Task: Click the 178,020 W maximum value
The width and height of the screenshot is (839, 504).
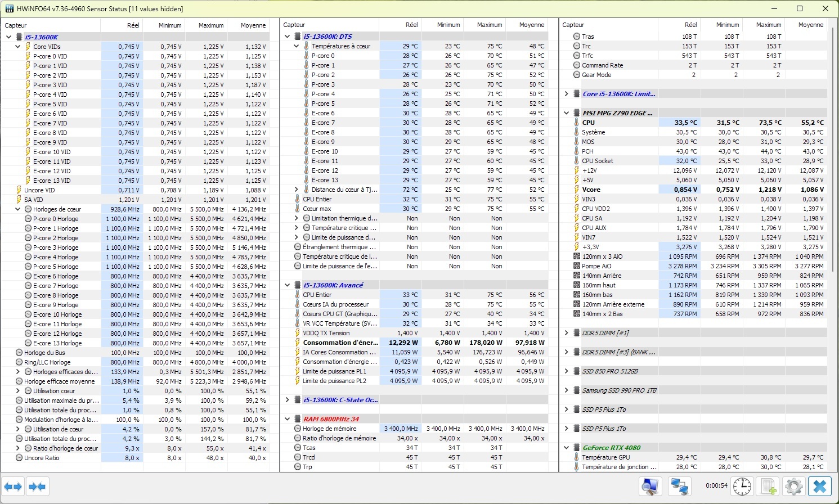Action: point(485,343)
